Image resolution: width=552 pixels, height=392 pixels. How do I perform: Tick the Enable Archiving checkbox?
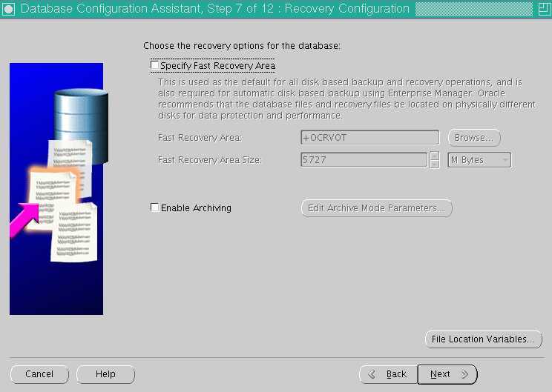pos(154,207)
